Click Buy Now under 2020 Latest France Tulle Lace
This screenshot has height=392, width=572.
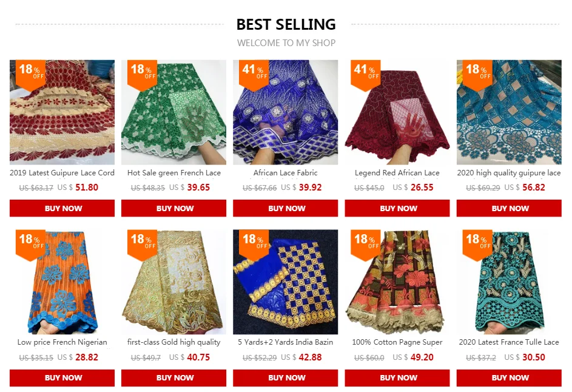click(x=509, y=378)
